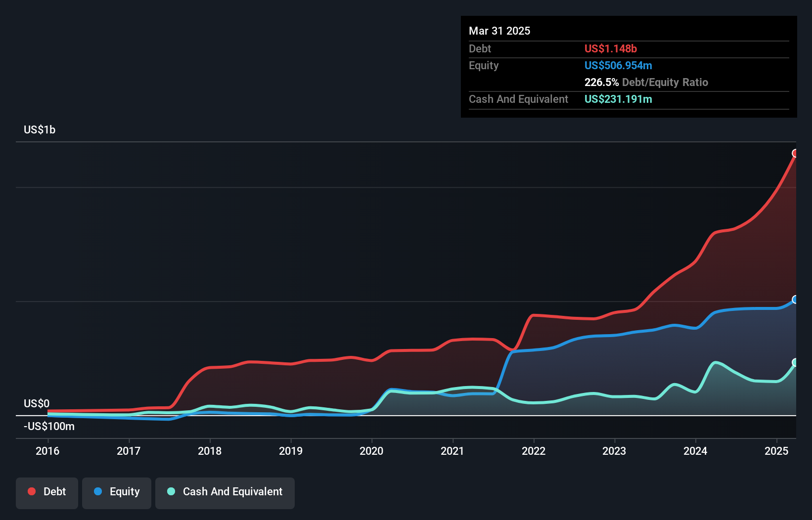The height and width of the screenshot is (520, 812).
Task: Expand the Mar 31 2025 tooltip header
Action: point(499,31)
